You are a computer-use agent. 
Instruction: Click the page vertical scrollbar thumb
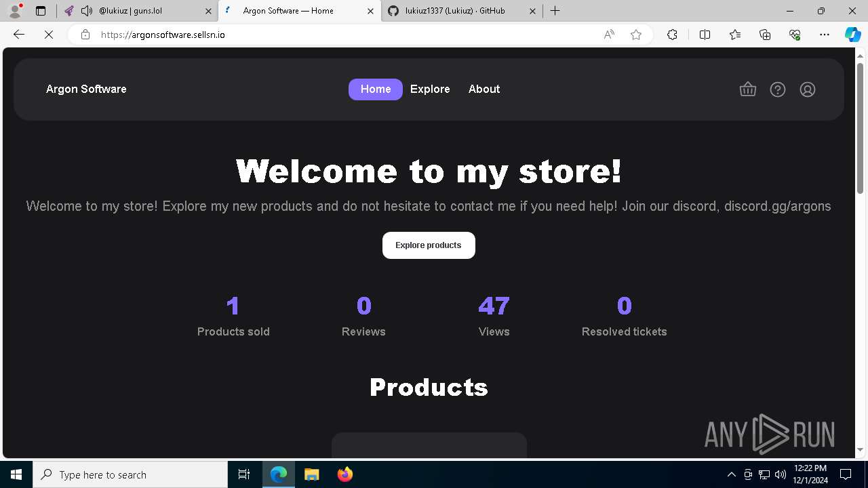861,127
